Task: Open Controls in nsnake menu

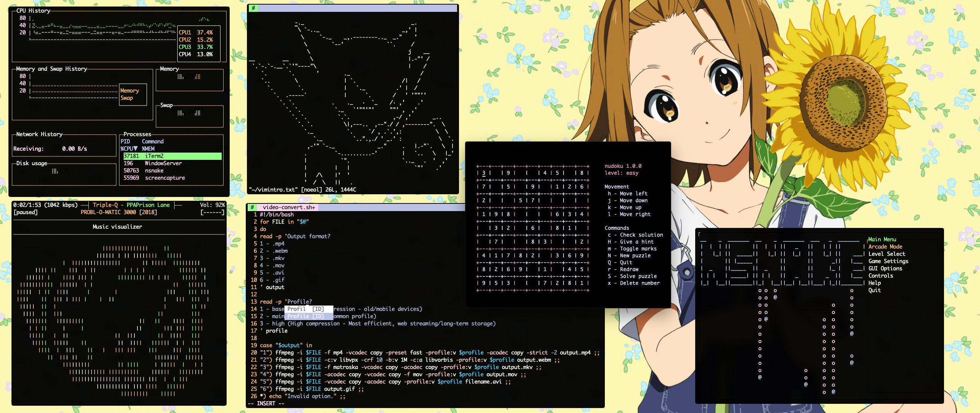Action: (x=880, y=276)
